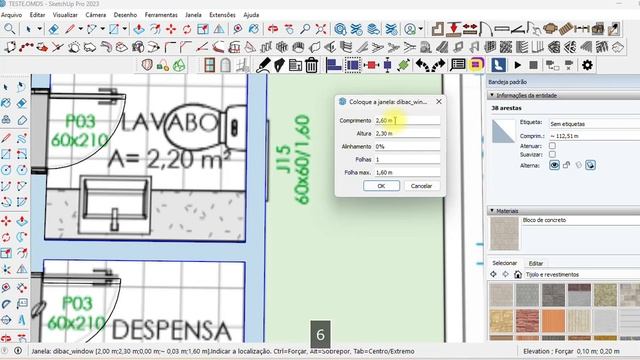Switch to the Selecionar tab in Materiais
Viewport: 640px width, 360px height.
tap(504, 263)
